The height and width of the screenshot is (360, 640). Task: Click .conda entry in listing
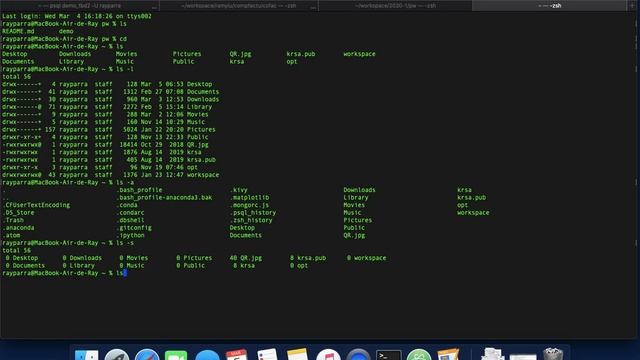[127, 205]
